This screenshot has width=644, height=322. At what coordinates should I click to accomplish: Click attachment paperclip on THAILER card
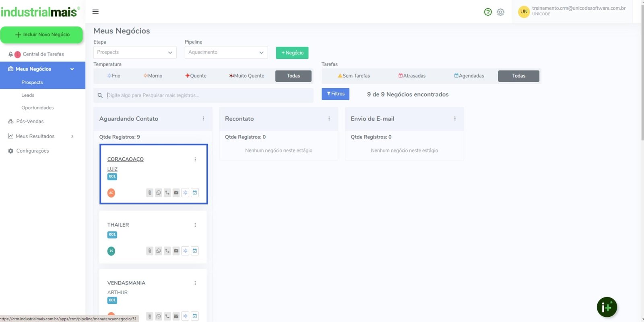[150, 251]
